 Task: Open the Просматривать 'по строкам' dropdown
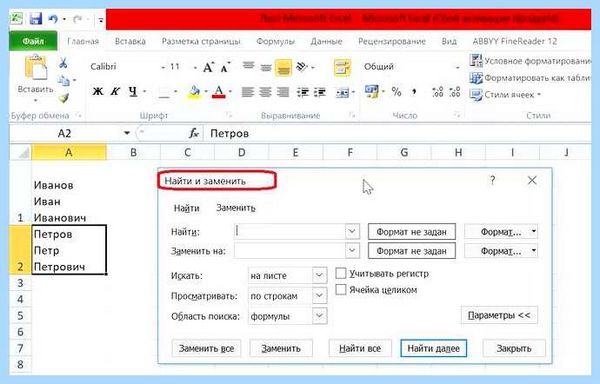[319, 296]
